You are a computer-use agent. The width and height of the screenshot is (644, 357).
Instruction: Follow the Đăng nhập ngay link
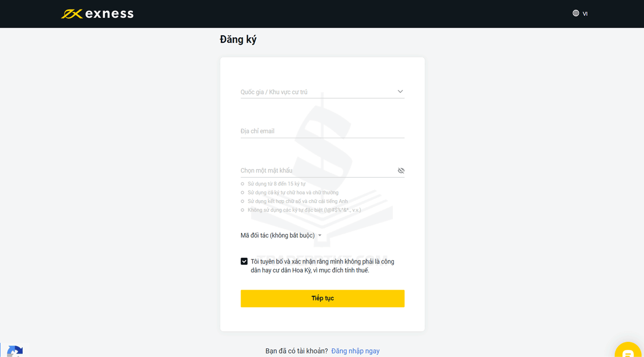[x=355, y=351]
